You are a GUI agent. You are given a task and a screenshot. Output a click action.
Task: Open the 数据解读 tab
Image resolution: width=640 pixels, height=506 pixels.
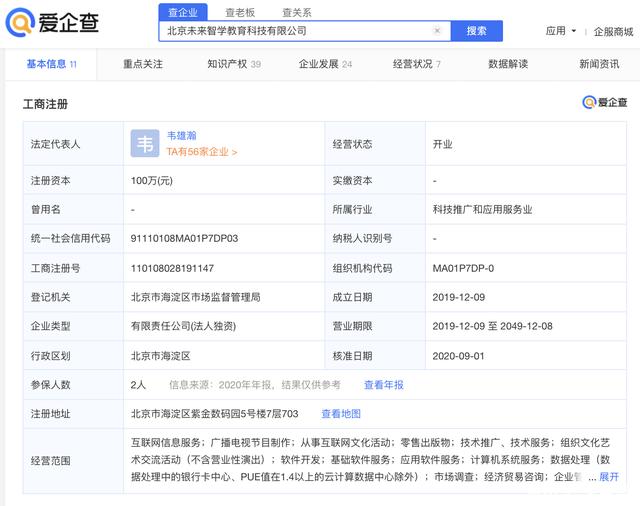[x=508, y=64]
